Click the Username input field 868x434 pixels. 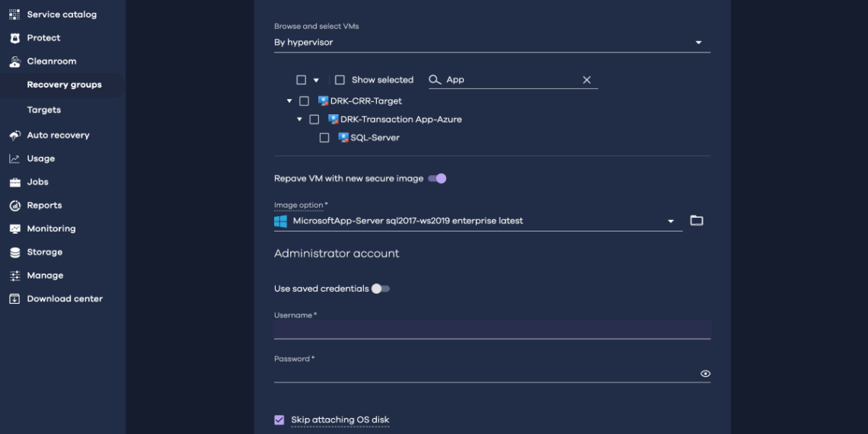pos(492,330)
